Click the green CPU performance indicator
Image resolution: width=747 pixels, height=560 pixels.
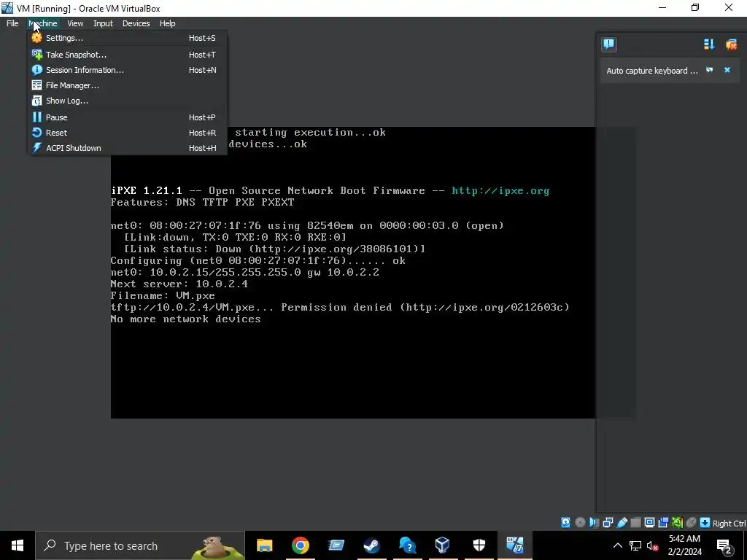pyautogui.click(x=677, y=522)
